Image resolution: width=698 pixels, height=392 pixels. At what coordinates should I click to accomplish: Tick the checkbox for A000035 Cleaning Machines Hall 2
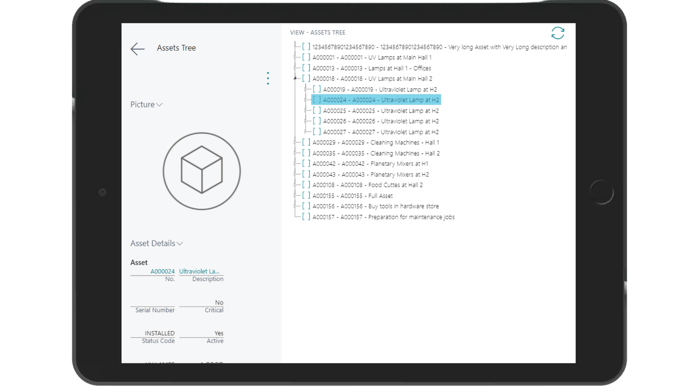pyautogui.click(x=306, y=153)
